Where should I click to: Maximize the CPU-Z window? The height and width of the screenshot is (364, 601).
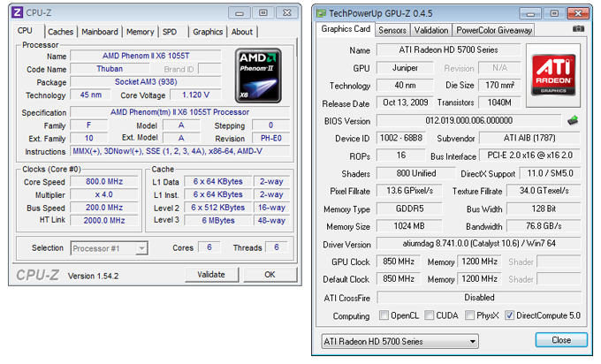point(263,13)
